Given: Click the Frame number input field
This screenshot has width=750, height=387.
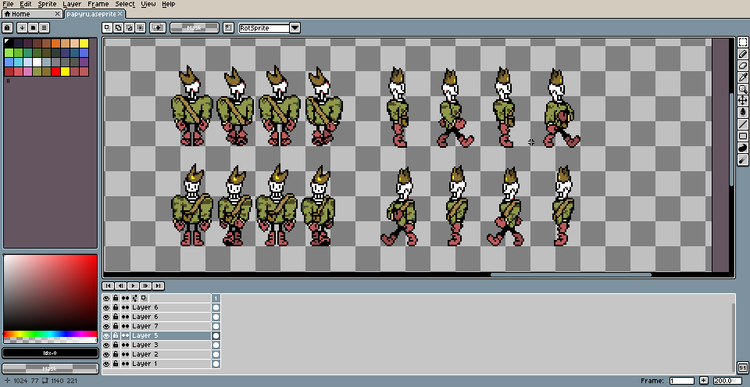Looking at the screenshot, I should 682,381.
